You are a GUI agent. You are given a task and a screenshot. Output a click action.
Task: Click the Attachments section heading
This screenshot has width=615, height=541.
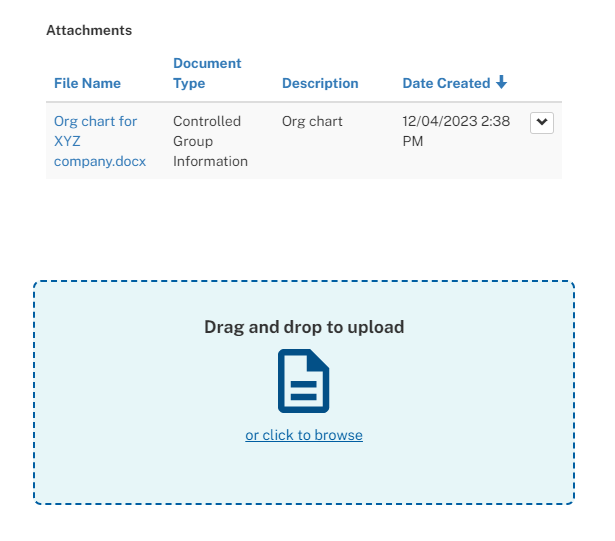(89, 30)
